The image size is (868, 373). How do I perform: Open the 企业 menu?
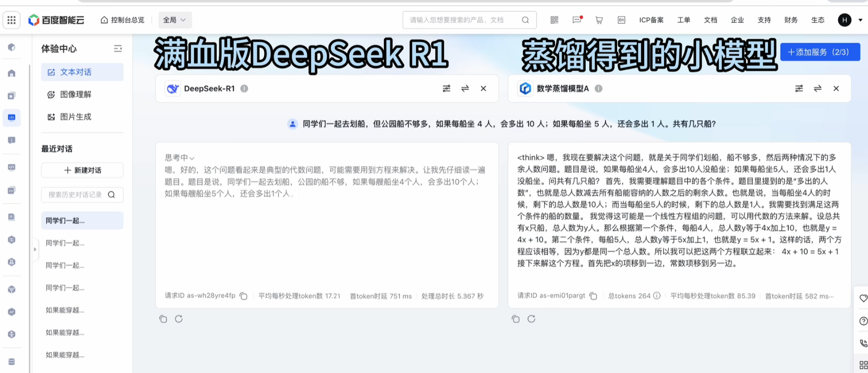(737, 20)
